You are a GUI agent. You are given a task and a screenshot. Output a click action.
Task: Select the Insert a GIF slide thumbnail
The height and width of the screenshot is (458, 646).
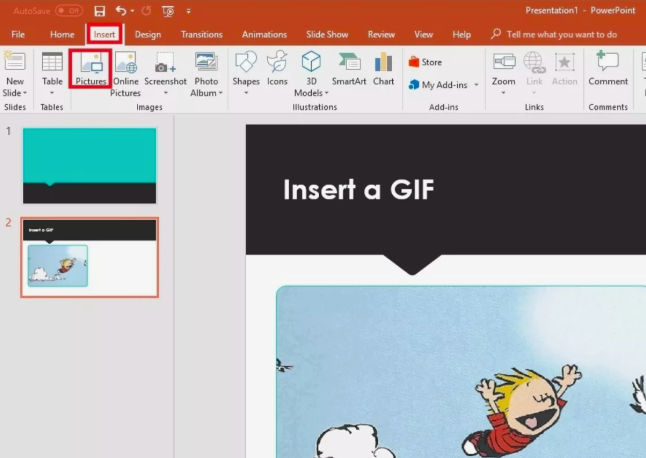(x=89, y=257)
